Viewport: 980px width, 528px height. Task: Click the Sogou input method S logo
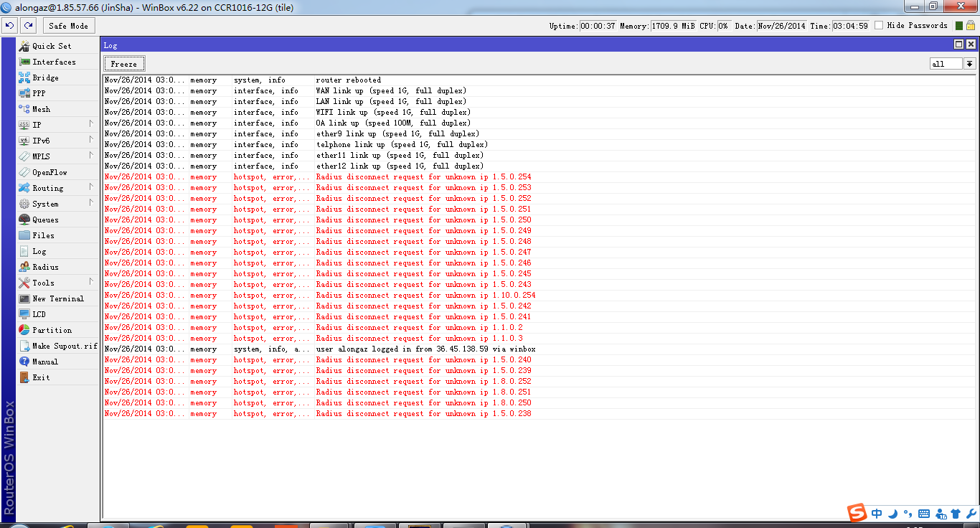(x=857, y=513)
